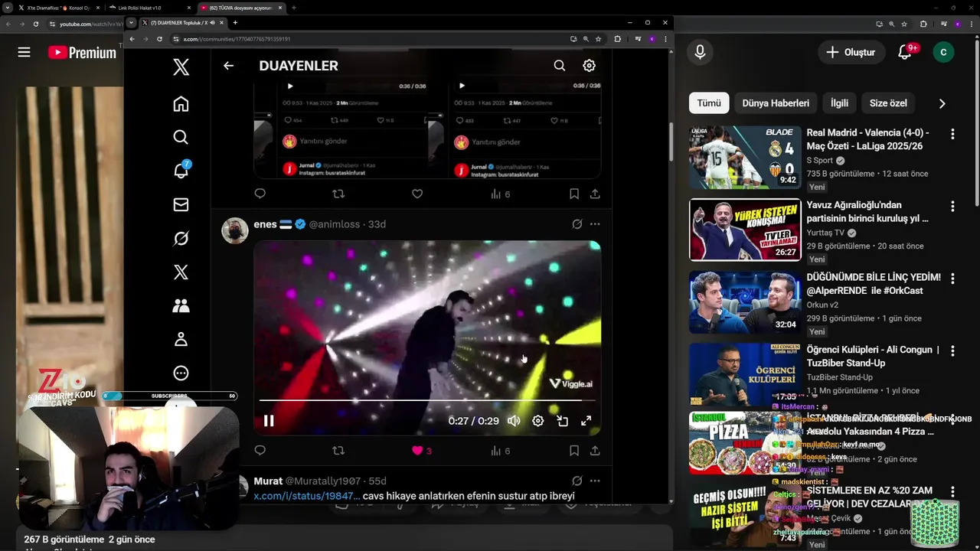Like the top post with 6 views
Viewport: 980px width, 551px height.
point(417,194)
